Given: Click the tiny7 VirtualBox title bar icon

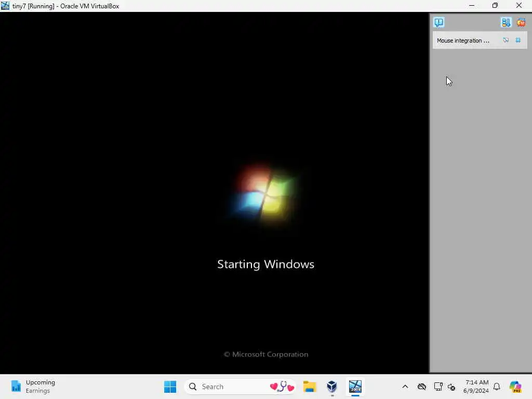Looking at the screenshot, I should click(x=5, y=6).
